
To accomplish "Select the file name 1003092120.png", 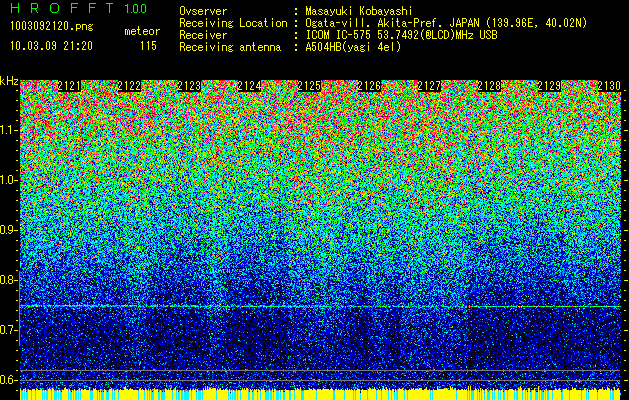I will click(x=52, y=27).
